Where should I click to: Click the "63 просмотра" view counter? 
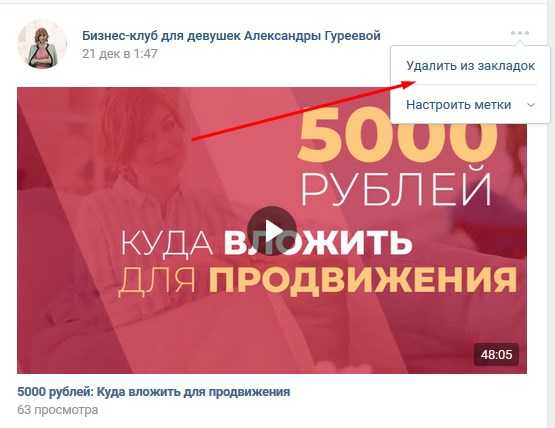point(58,410)
